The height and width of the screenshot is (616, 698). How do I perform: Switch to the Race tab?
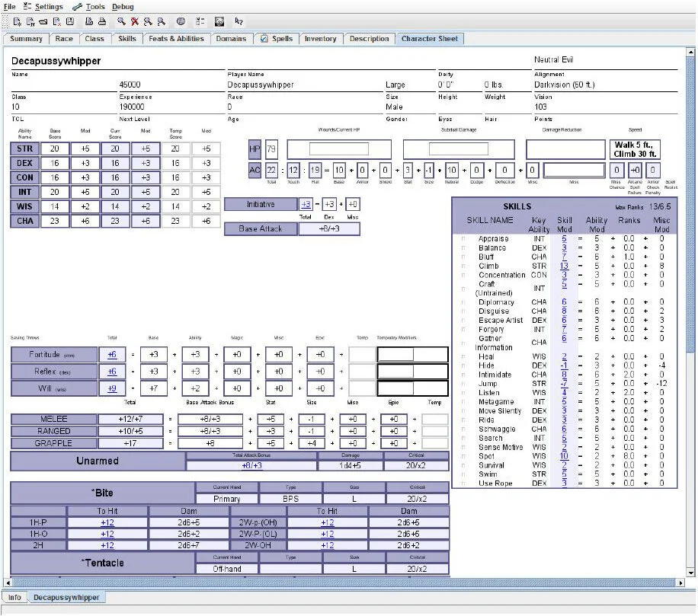pos(64,39)
